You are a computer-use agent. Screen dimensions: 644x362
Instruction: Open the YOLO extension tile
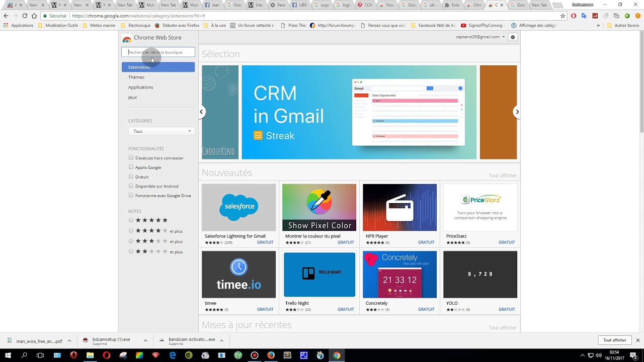click(x=480, y=282)
